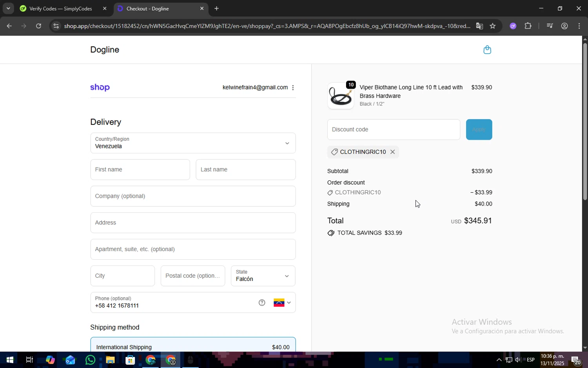Click the Viper Biothane lead product thumbnail
This screenshot has width=588, height=368.
[341, 96]
